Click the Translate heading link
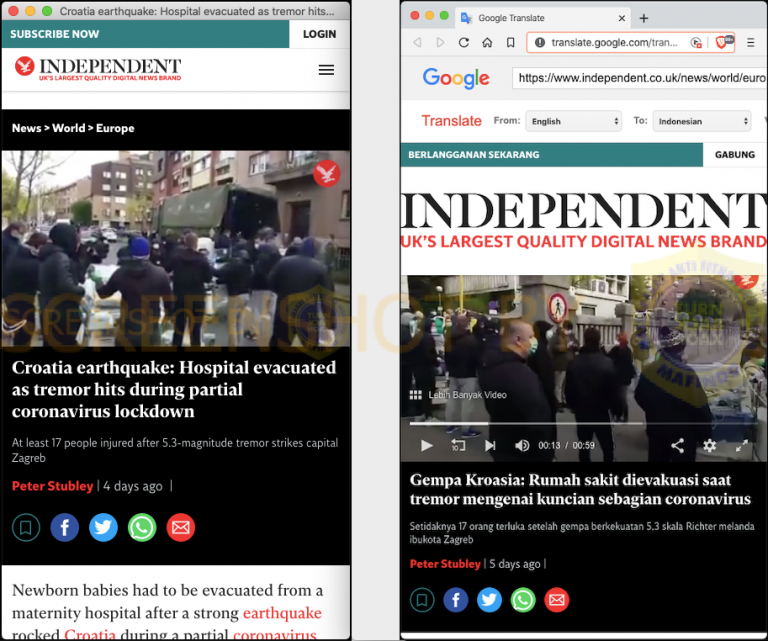768x641 pixels. (451, 120)
